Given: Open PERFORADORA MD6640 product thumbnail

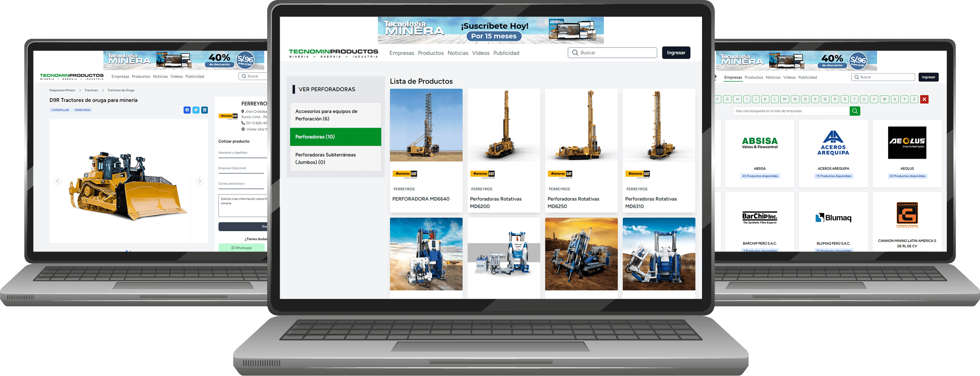Looking at the screenshot, I should pos(426,125).
